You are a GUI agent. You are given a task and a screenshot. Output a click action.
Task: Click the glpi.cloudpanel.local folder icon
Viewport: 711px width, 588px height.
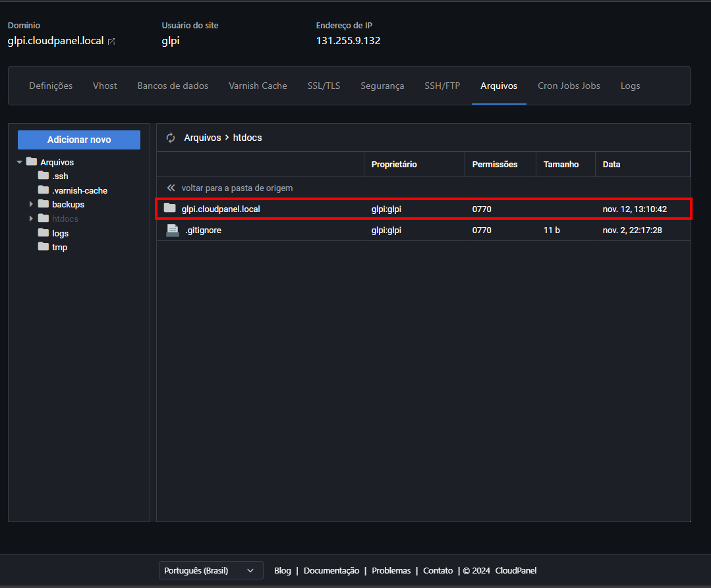click(170, 209)
